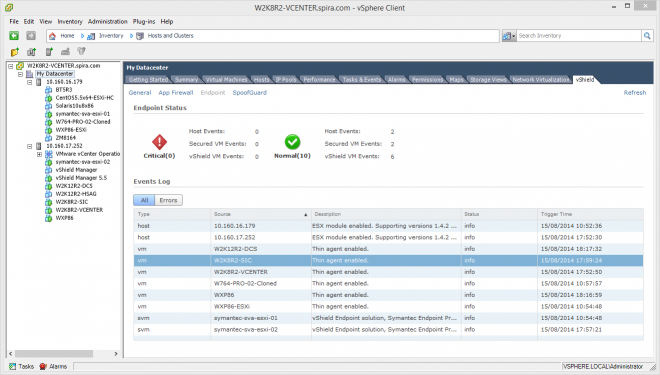Go to Home icon in breadcrumb
The height and width of the screenshot is (375, 660).
click(52, 36)
